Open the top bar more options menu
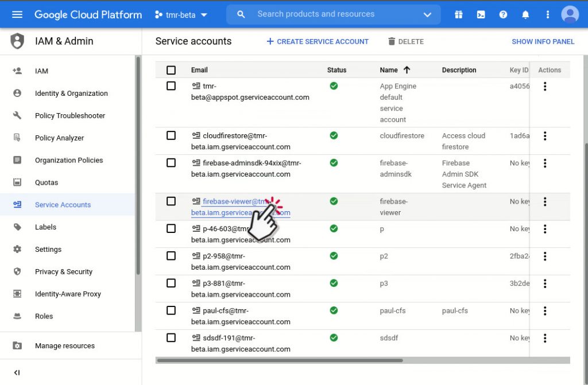588x385 pixels. pos(547,14)
